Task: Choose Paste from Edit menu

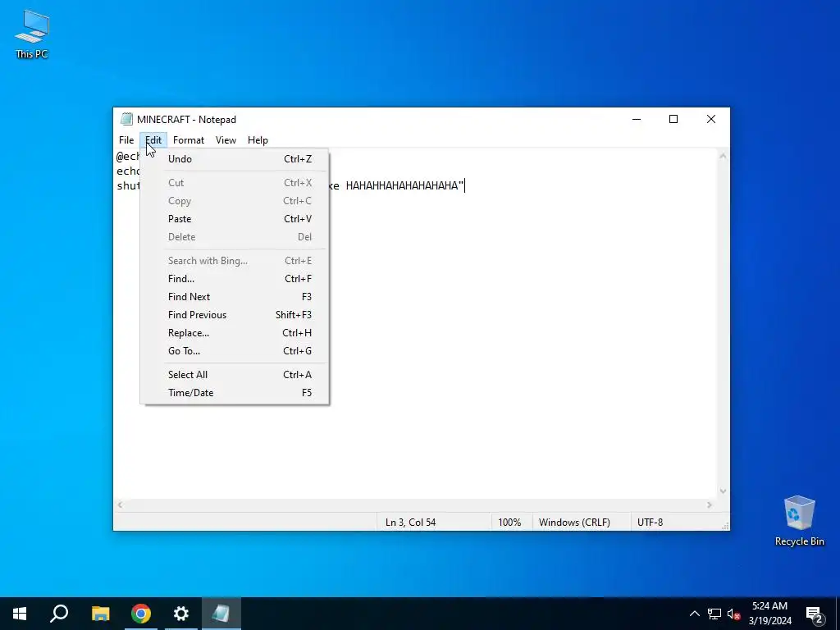Action: 235,218
